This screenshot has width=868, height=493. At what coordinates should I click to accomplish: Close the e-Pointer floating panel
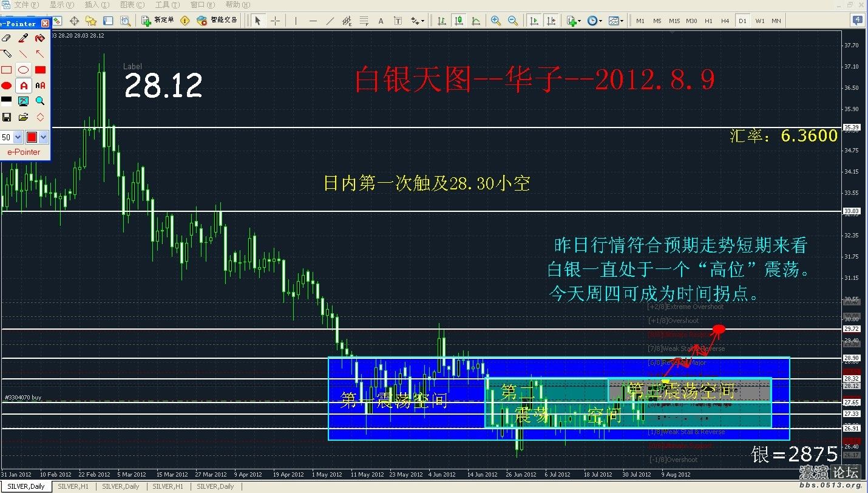click(x=45, y=24)
